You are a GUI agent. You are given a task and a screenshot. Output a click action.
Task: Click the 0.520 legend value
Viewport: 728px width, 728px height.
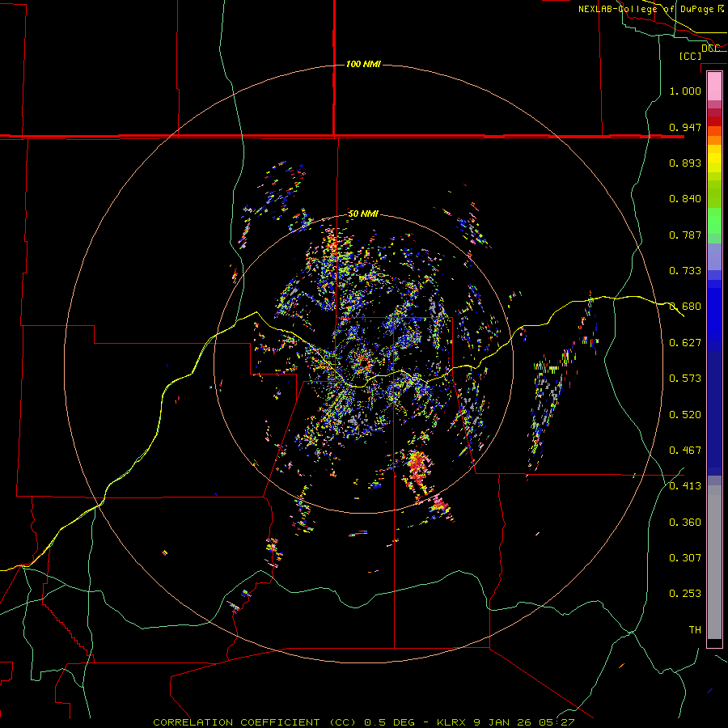point(685,415)
